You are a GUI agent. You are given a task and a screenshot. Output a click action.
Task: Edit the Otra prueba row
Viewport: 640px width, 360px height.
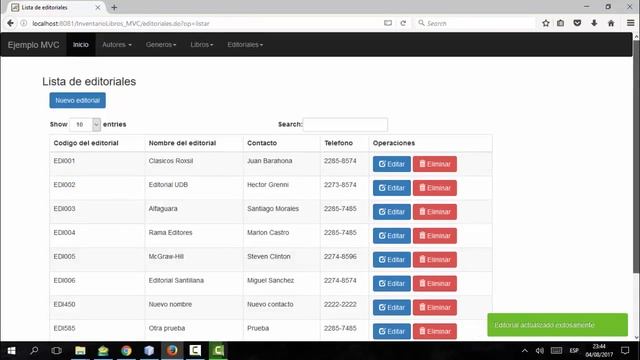point(392,331)
